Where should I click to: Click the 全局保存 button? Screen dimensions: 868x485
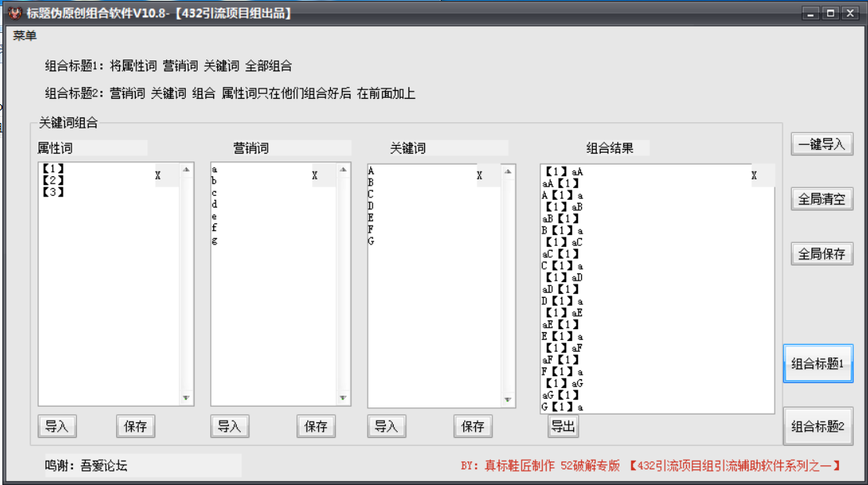point(822,254)
